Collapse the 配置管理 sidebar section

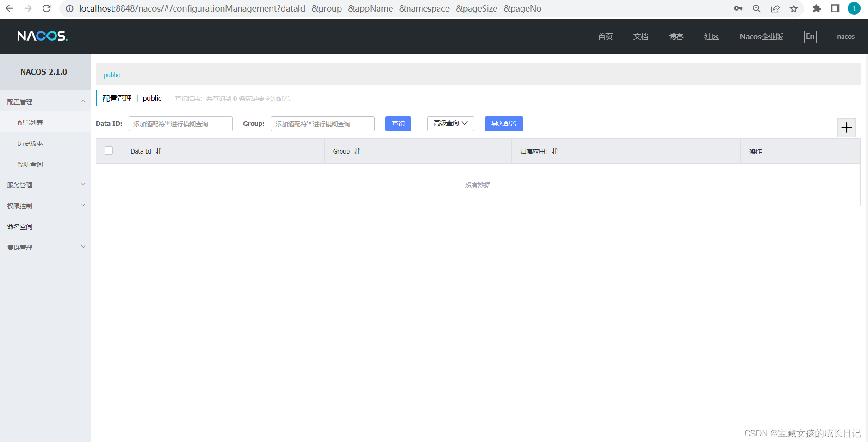point(45,101)
